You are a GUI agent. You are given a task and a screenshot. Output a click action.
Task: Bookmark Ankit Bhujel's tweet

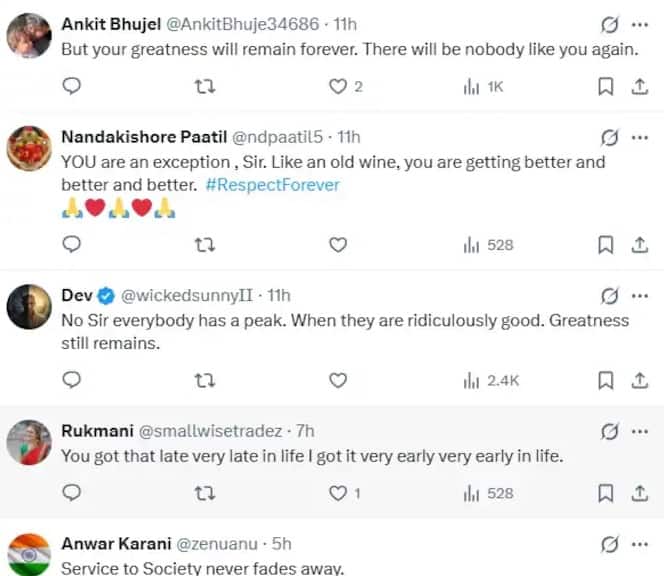point(606,86)
